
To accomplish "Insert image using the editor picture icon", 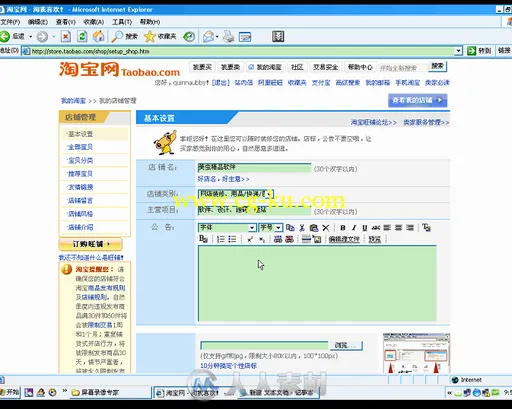I will point(317,239).
